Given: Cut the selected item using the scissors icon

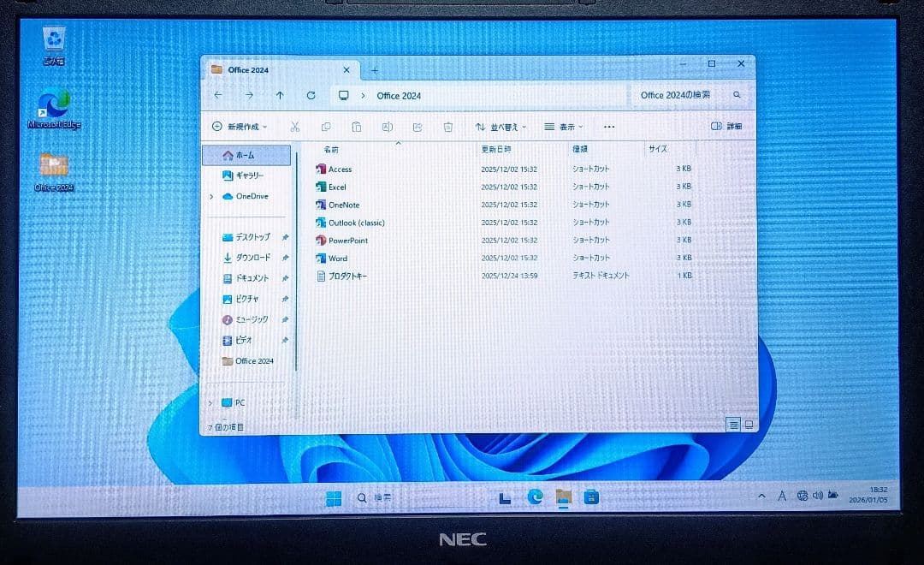Looking at the screenshot, I should [x=295, y=127].
